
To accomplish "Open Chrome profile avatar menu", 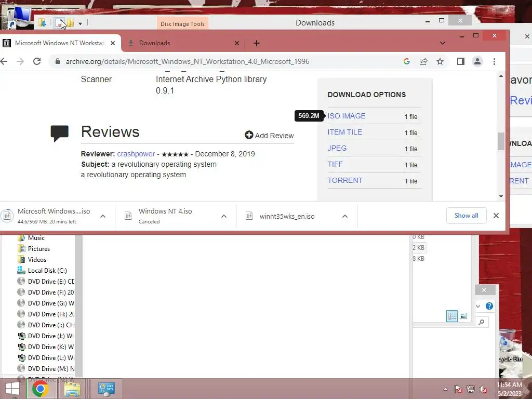I will (477, 61).
